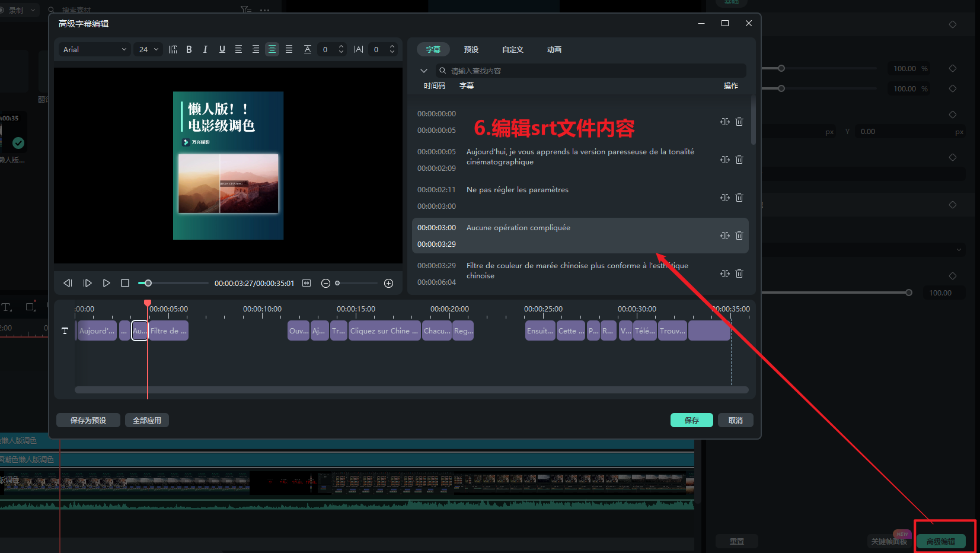
Task: Click the play button under the preview
Action: (x=106, y=283)
